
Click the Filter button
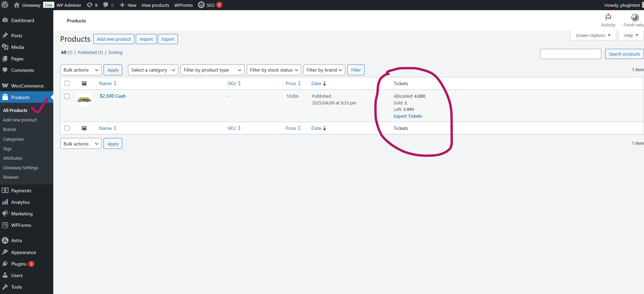click(356, 70)
